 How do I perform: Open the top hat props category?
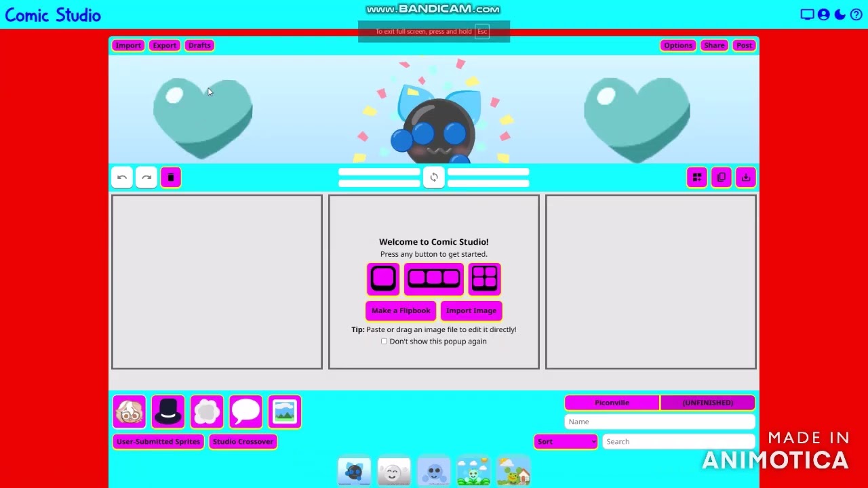pyautogui.click(x=168, y=412)
